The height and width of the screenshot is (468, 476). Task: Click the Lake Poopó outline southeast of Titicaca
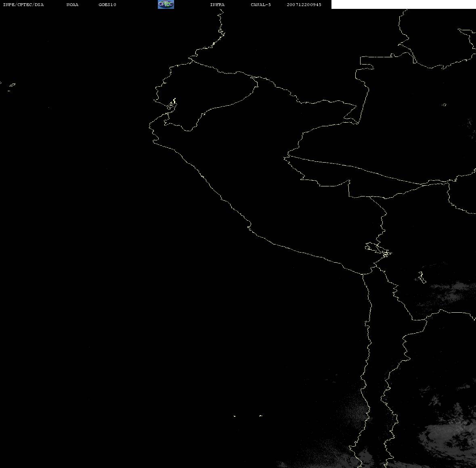coord(421,277)
